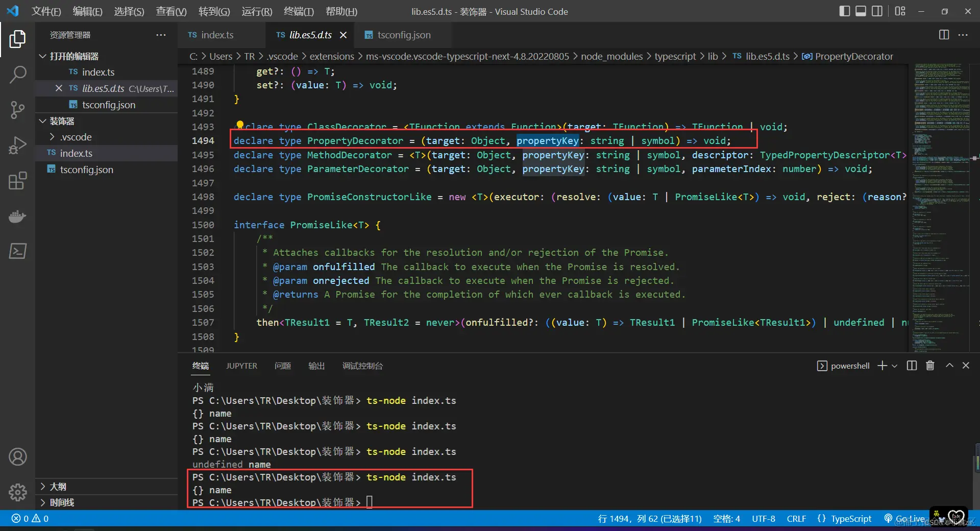The image size is (980, 531).
Task: Close the lib.es5.d.ts editor tab
Action: coord(344,35)
